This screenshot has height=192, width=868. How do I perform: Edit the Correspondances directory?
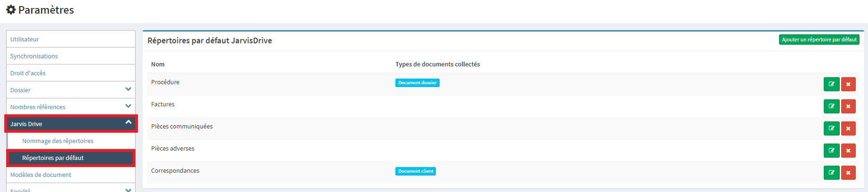(831, 173)
